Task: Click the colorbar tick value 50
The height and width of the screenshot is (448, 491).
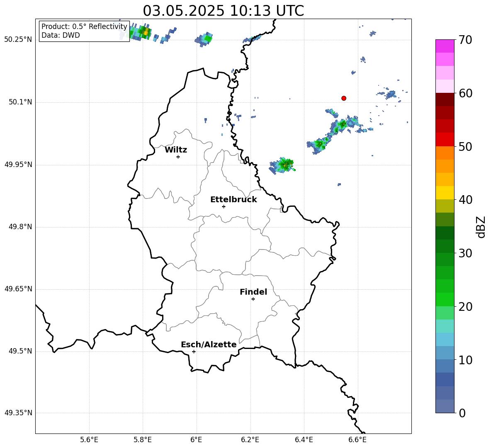Action: click(466, 147)
